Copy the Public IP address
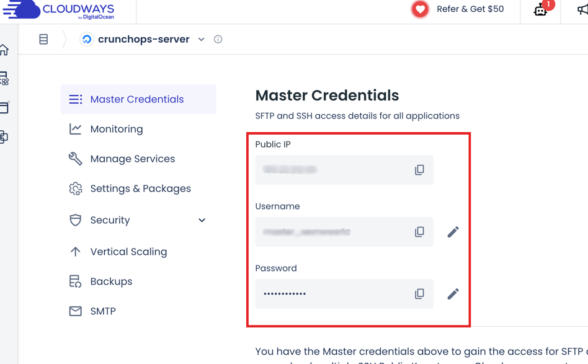This screenshot has height=364, width=588. [420, 170]
